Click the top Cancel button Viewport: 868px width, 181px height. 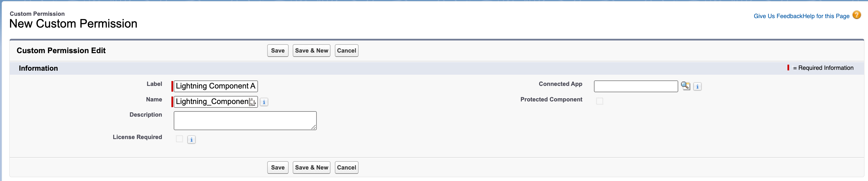point(346,51)
